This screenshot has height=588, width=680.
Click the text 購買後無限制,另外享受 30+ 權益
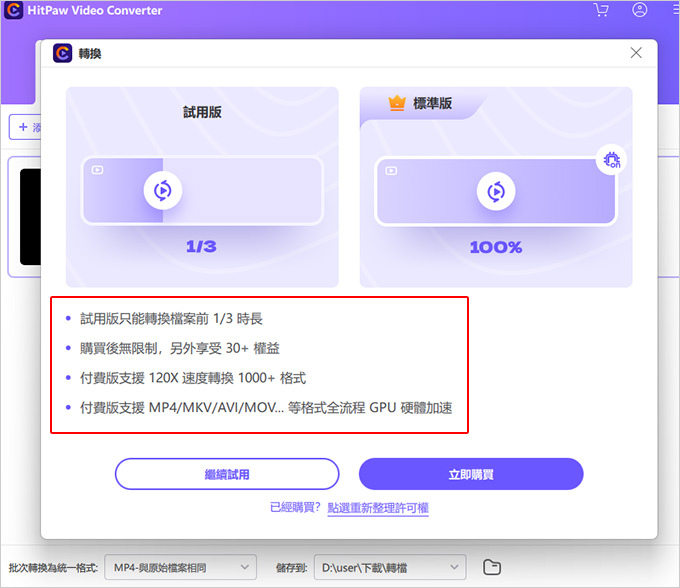click(180, 348)
